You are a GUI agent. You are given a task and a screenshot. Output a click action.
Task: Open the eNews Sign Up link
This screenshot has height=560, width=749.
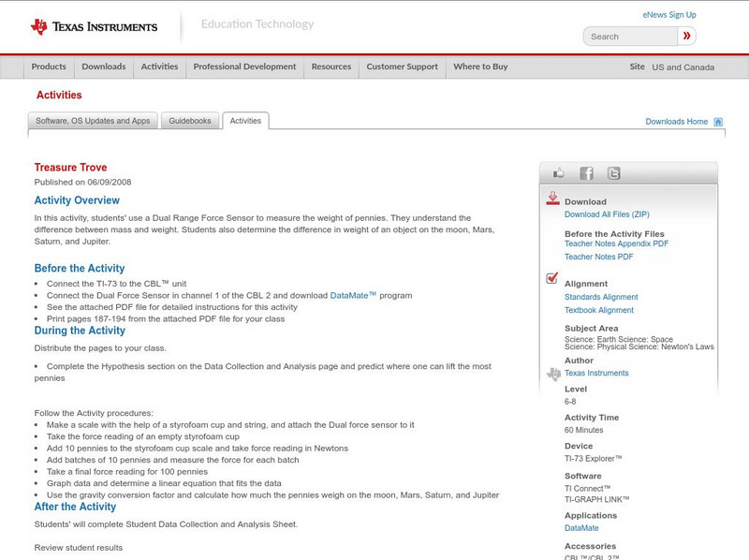pos(669,15)
